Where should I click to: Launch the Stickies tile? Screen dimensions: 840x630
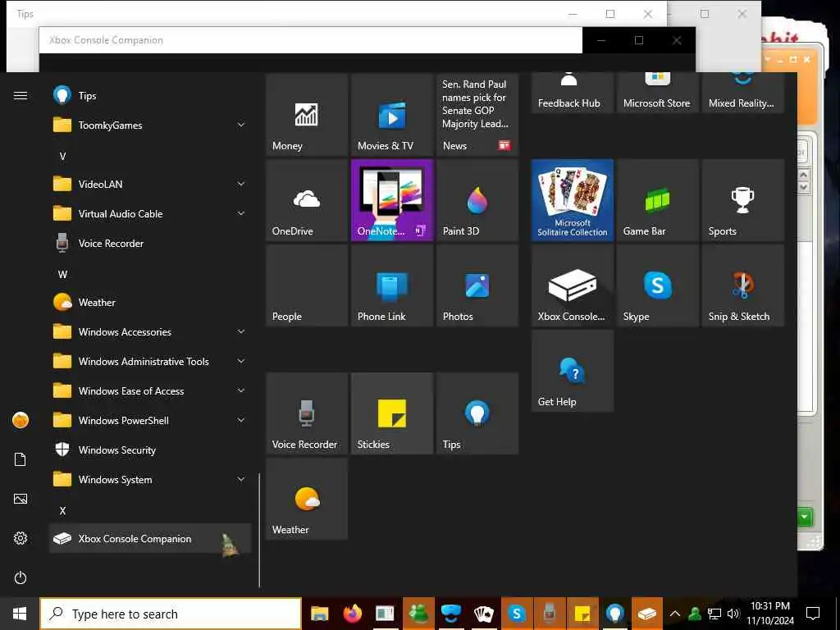tap(391, 413)
